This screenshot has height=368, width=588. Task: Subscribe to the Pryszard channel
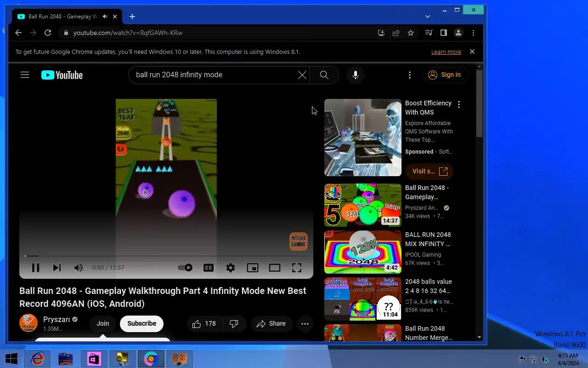[141, 324]
